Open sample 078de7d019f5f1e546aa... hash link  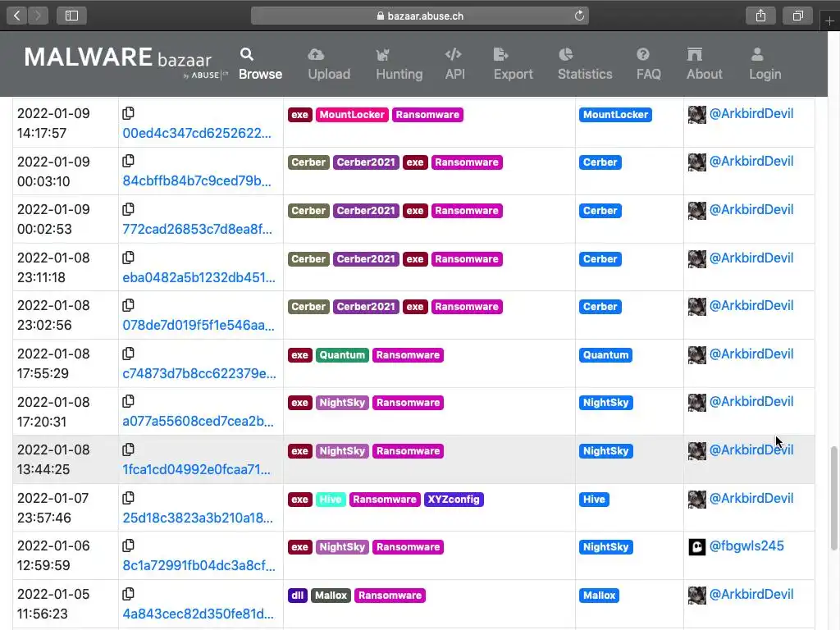199,325
